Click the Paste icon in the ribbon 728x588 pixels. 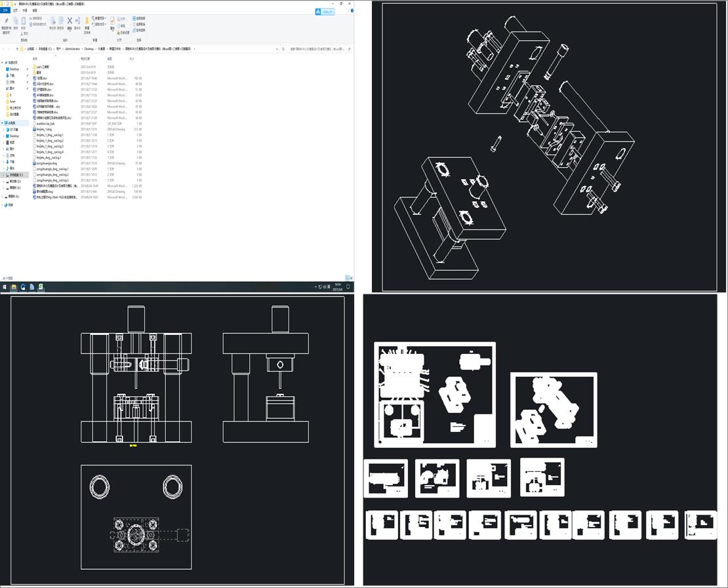pos(23,21)
